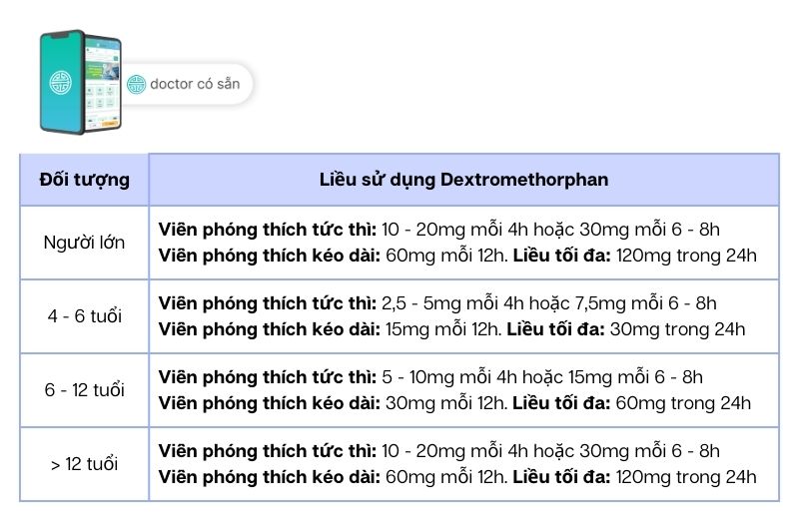This screenshot has height=532, width=799.
Task: Click the over-12 "120mg trong 24h" maximum dose
Action: (x=686, y=477)
